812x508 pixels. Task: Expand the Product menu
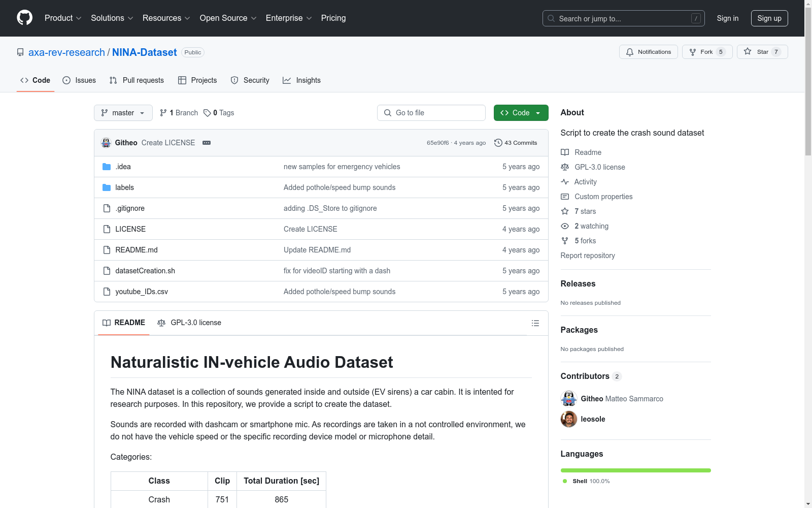pos(63,18)
